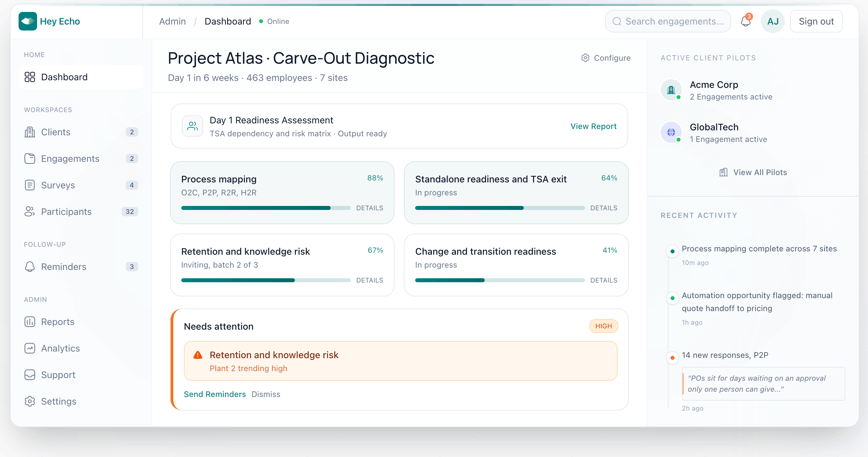Open Surveys in the sidebar
This screenshot has height=457, width=868.
pyautogui.click(x=81, y=185)
